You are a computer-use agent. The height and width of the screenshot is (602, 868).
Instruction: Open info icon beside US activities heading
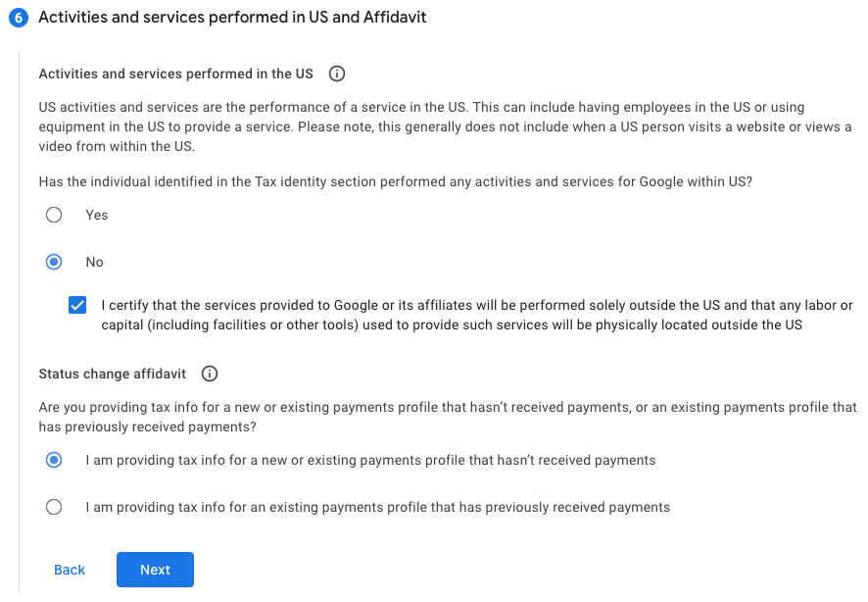pos(337,74)
